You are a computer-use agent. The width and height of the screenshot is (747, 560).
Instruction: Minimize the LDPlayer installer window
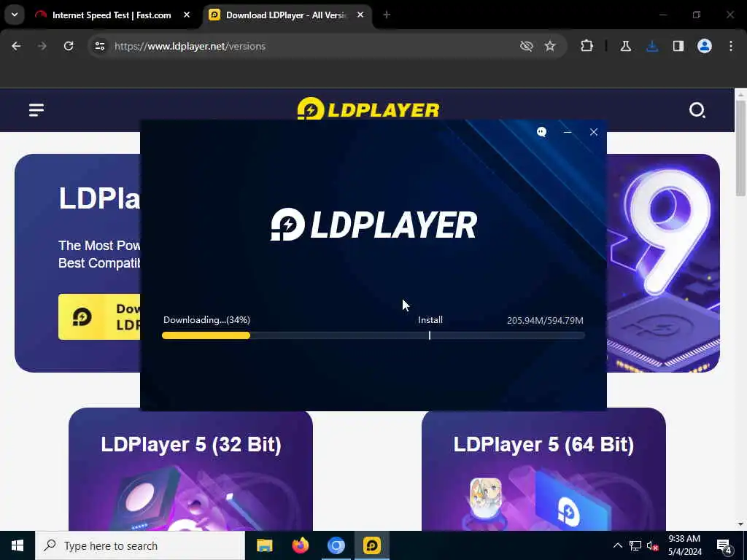[568, 132]
